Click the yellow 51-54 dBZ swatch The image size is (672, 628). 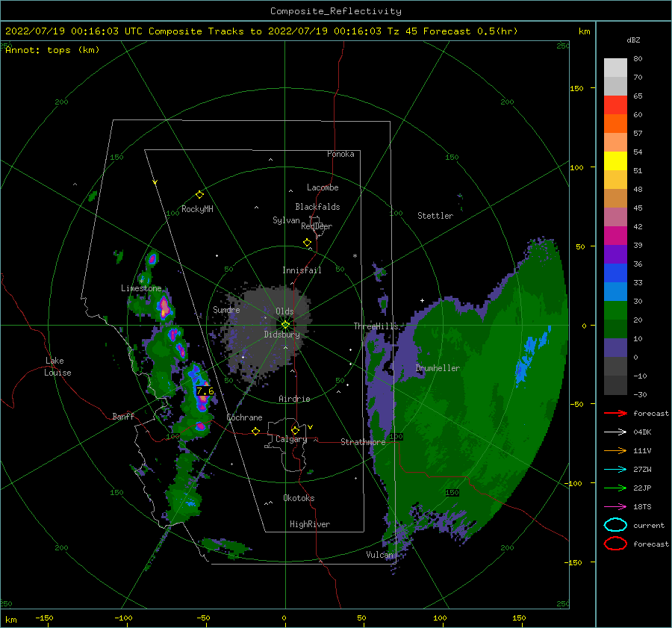point(615,161)
